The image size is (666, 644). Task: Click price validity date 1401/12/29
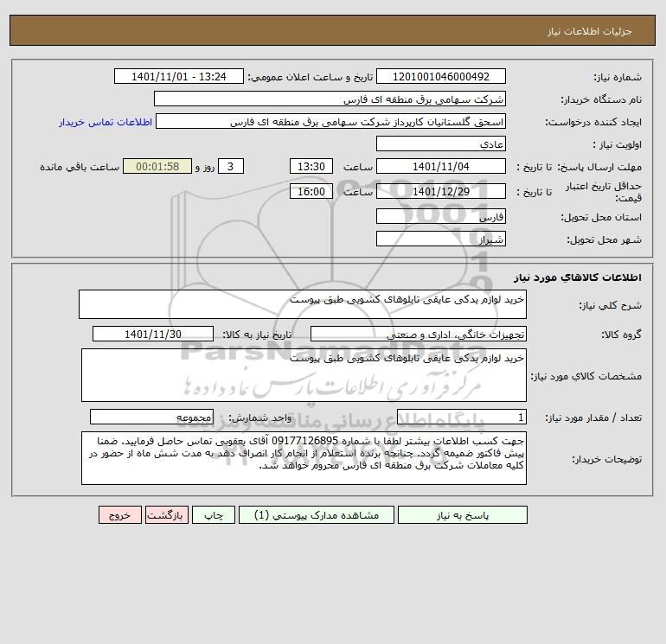point(441,191)
